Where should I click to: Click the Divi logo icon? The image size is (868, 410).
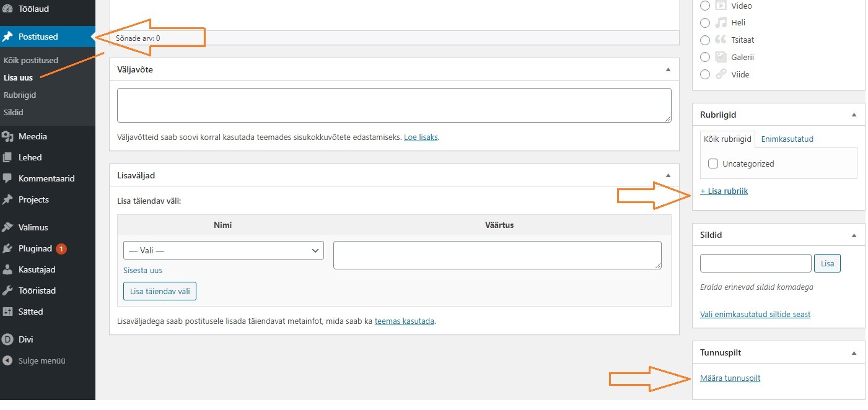(7, 339)
